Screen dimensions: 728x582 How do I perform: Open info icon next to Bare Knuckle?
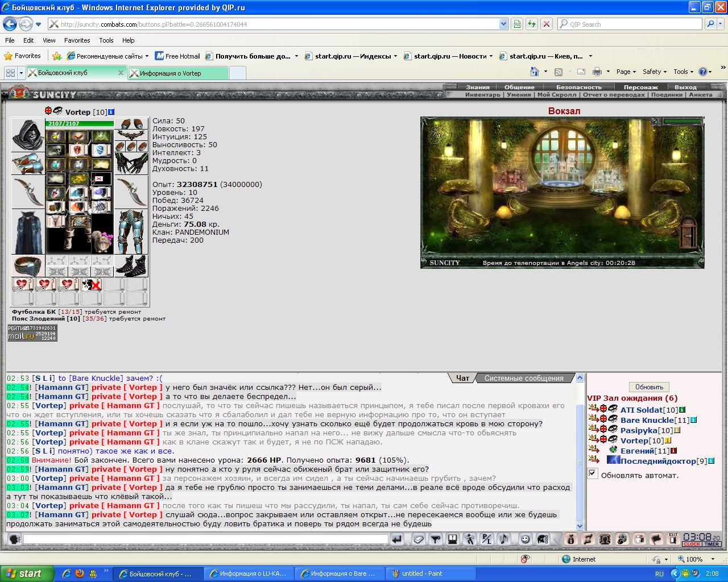[x=693, y=420]
